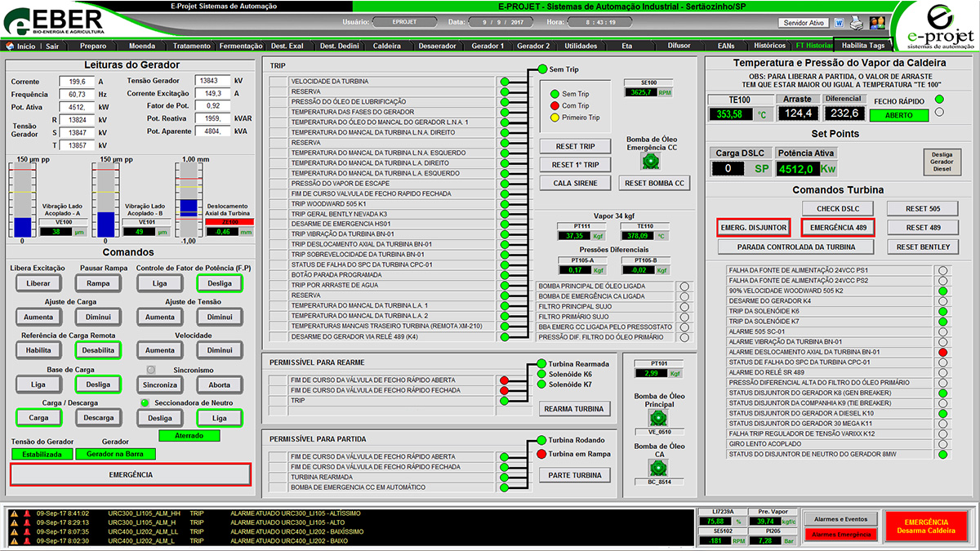Screen dimensions: 980x551
Task: Open the Caldeira tab
Action: 387,47
